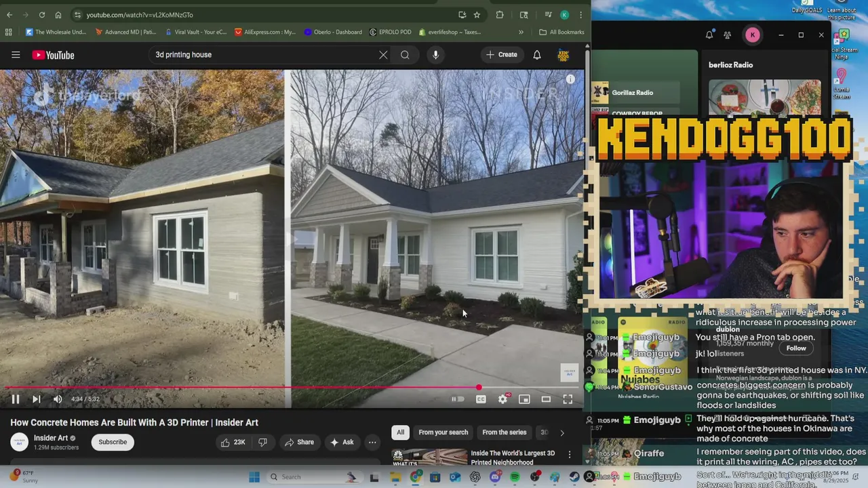Open the Ask AI button
868x488 pixels.
342,442
